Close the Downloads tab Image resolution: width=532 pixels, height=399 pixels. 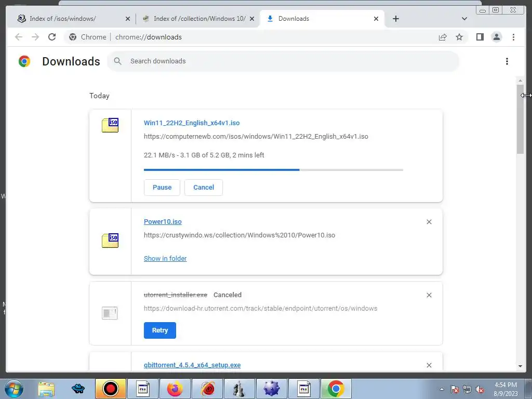pos(376,19)
